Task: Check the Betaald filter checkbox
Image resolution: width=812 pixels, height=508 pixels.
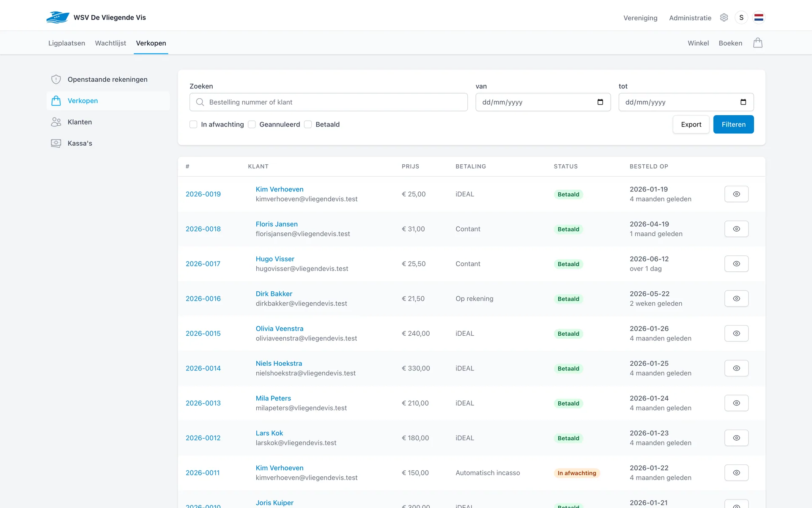Action: coord(308,124)
